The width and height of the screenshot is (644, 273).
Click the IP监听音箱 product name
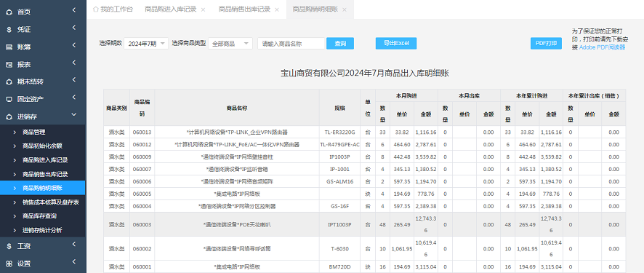point(237,170)
